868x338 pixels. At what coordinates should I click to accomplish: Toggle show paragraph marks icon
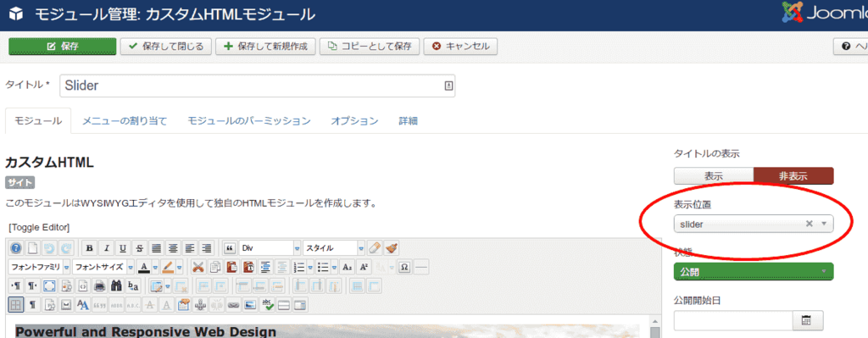click(33, 305)
